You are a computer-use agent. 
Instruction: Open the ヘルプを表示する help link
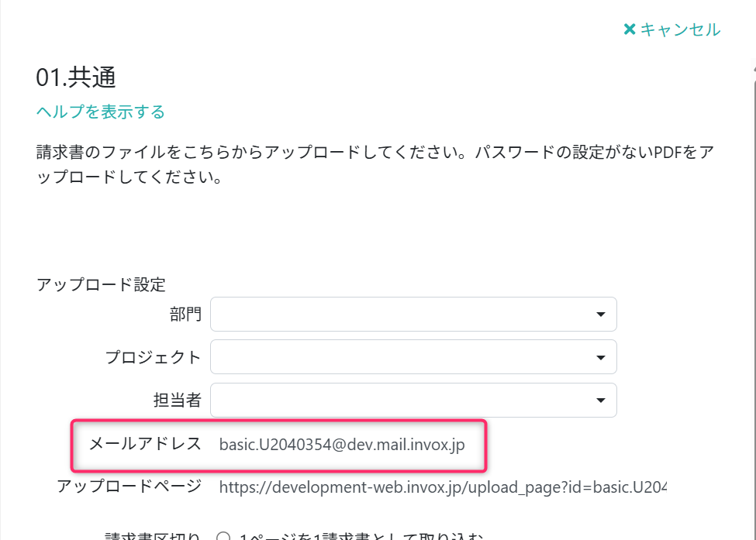click(101, 112)
